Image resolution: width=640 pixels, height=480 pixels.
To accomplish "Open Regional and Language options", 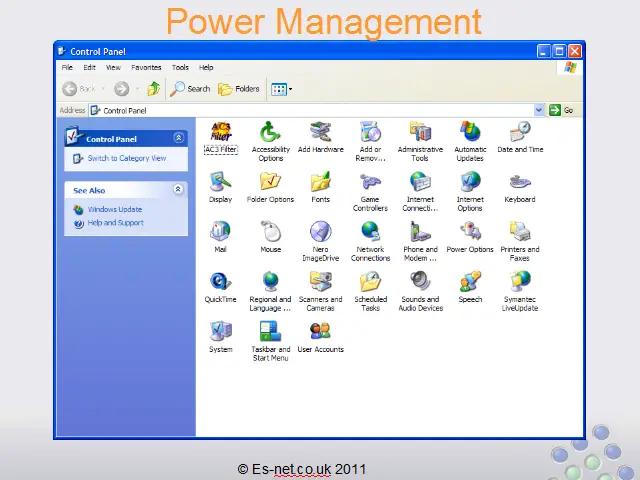I will [271, 291].
